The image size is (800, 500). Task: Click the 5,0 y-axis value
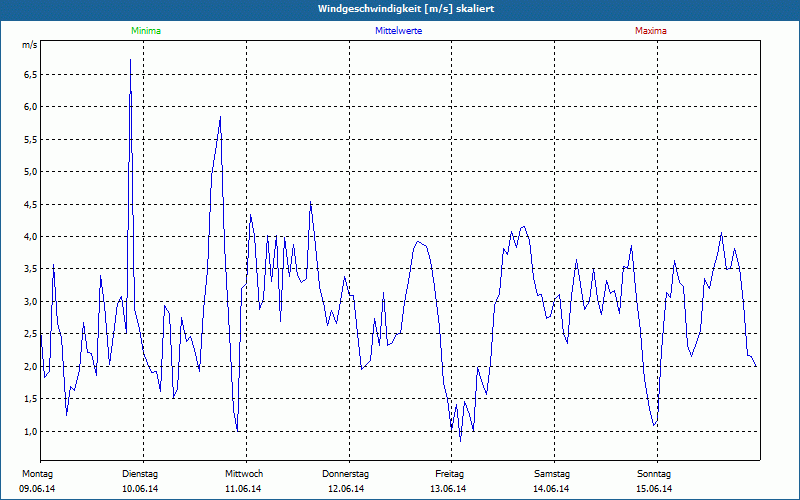pyautogui.click(x=31, y=171)
